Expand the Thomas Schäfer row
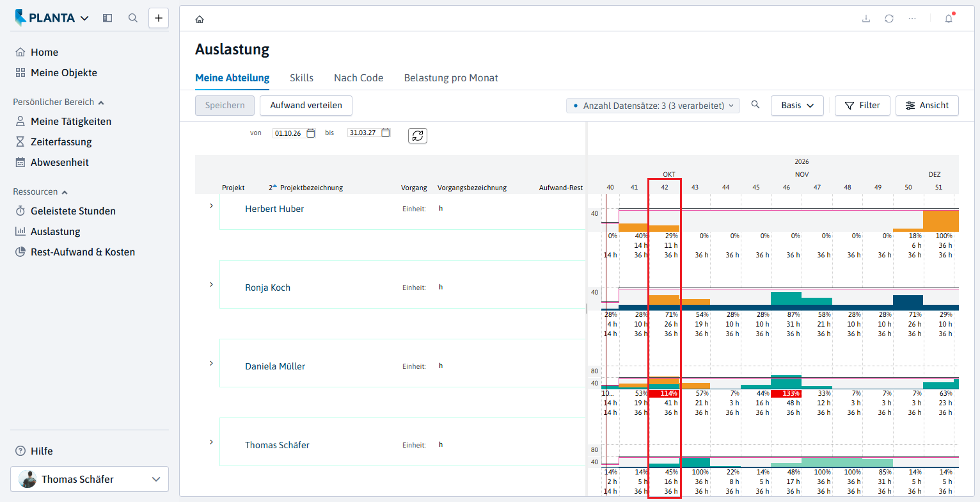 point(211,442)
